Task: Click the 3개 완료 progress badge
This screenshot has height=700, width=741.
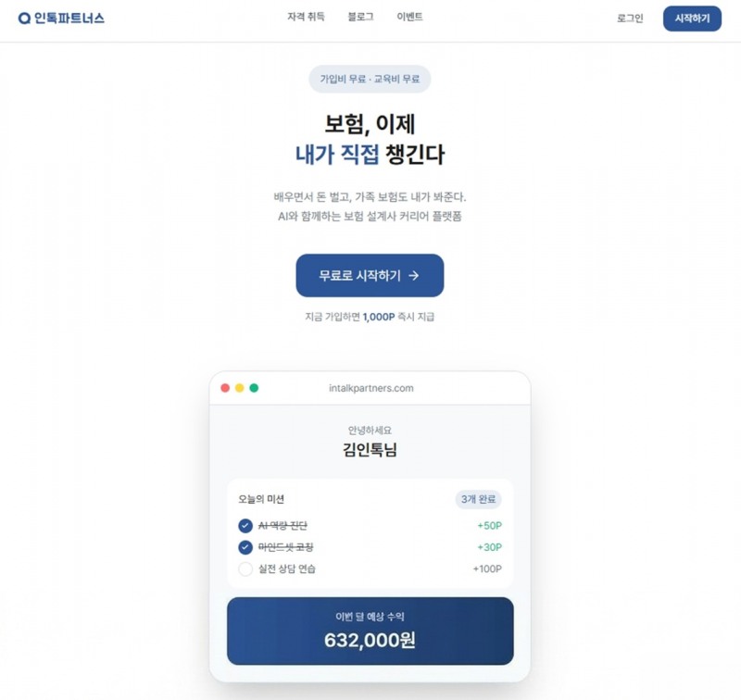Action: click(x=479, y=498)
